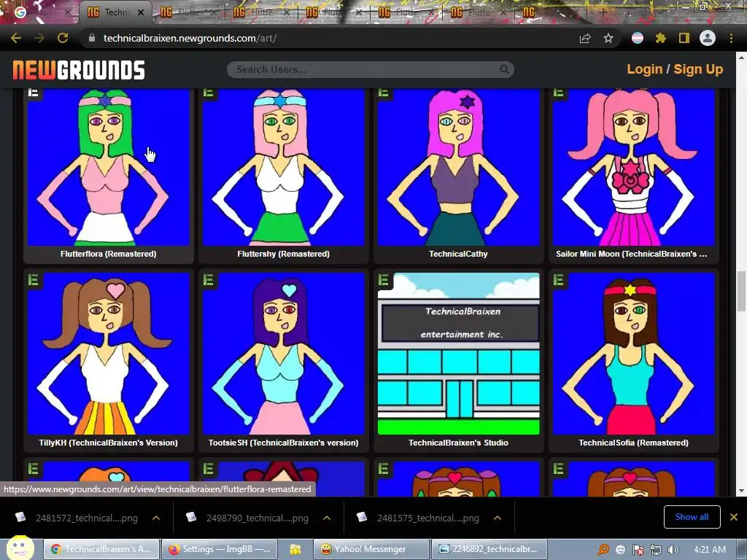Go back to the previous page
This screenshot has height=560, width=747.
[16, 38]
